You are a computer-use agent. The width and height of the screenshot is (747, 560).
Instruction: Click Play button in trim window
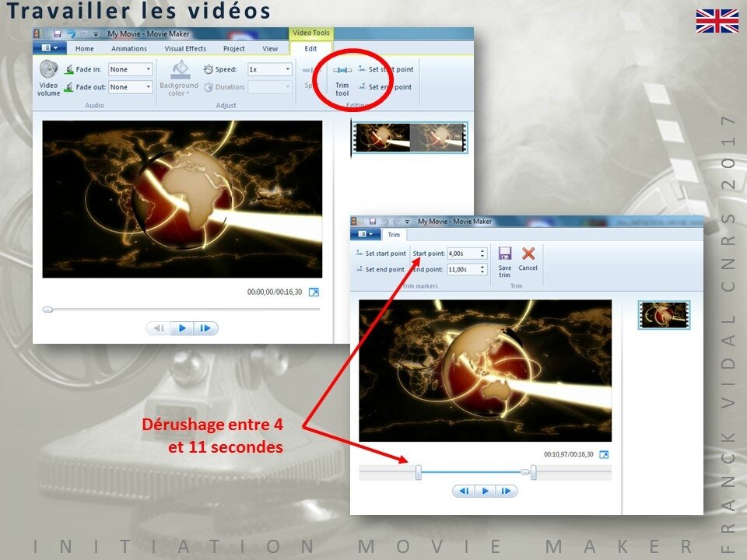click(485, 491)
